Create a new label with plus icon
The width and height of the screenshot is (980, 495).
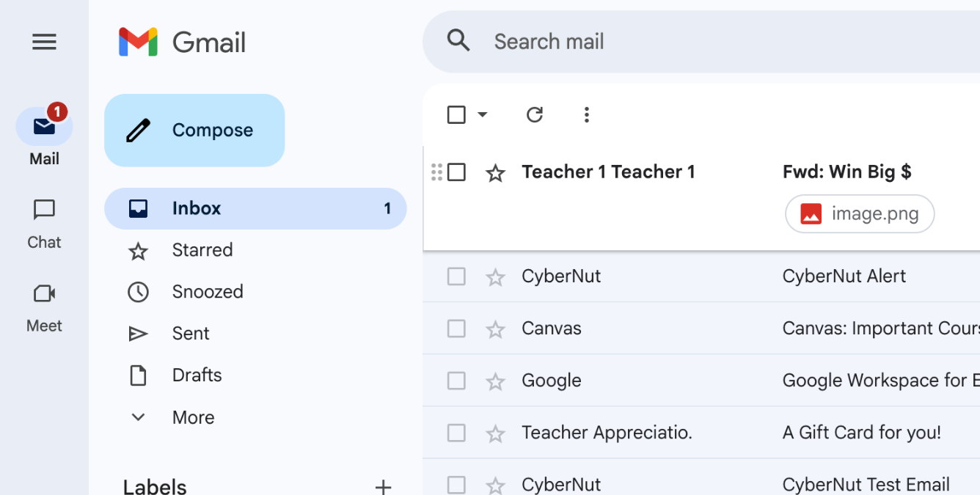[x=383, y=487]
